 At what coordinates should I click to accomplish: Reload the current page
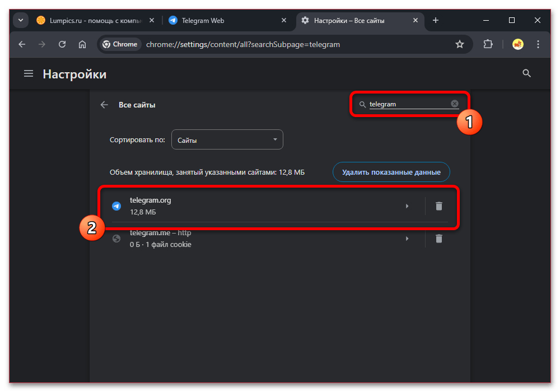tap(62, 44)
